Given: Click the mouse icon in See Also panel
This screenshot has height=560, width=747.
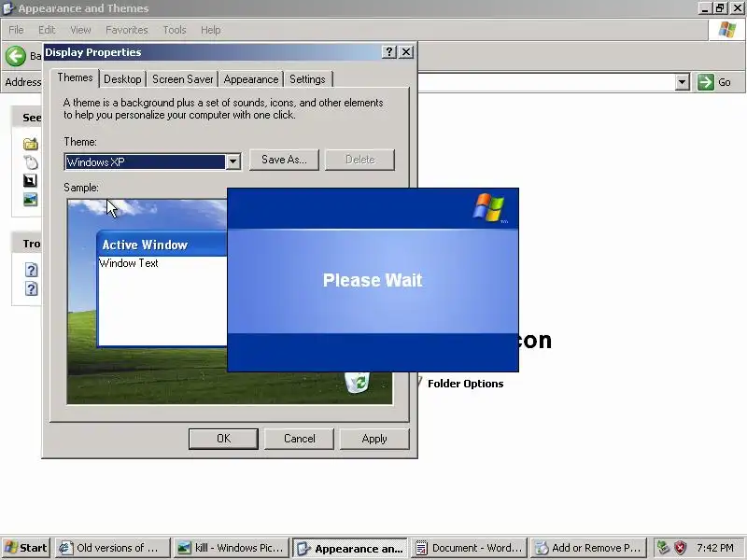Looking at the screenshot, I should [x=31, y=162].
